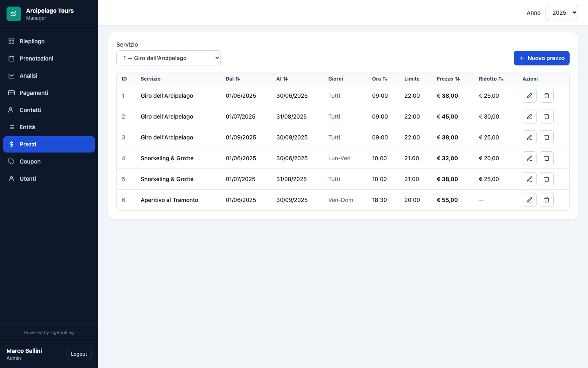
Task: Delete price row 1 with pencil-adjacent trash
Action: 547,96
